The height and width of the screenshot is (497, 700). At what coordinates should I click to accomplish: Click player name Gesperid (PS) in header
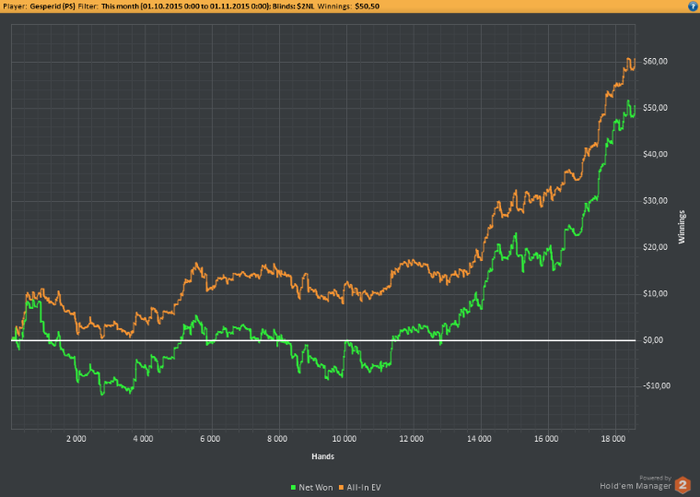[x=53, y=6]
